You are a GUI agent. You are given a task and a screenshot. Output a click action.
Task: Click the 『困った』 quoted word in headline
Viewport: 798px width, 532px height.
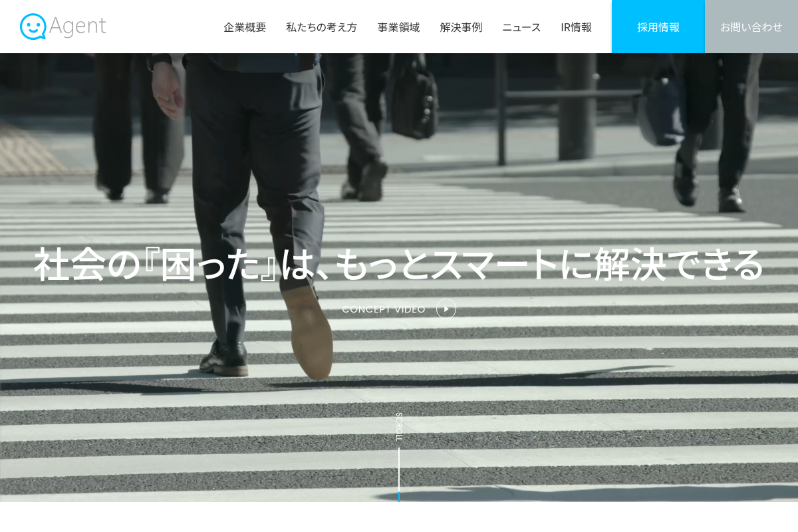click(211, 265)
